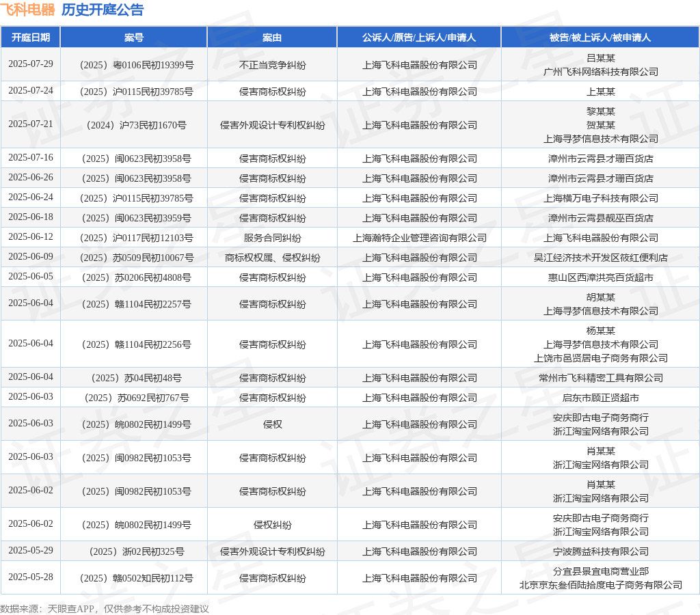The image size is (700, 615).
Task: Click the 公诉人/原告/上诉人/申请人 column header
Action: 419,38
